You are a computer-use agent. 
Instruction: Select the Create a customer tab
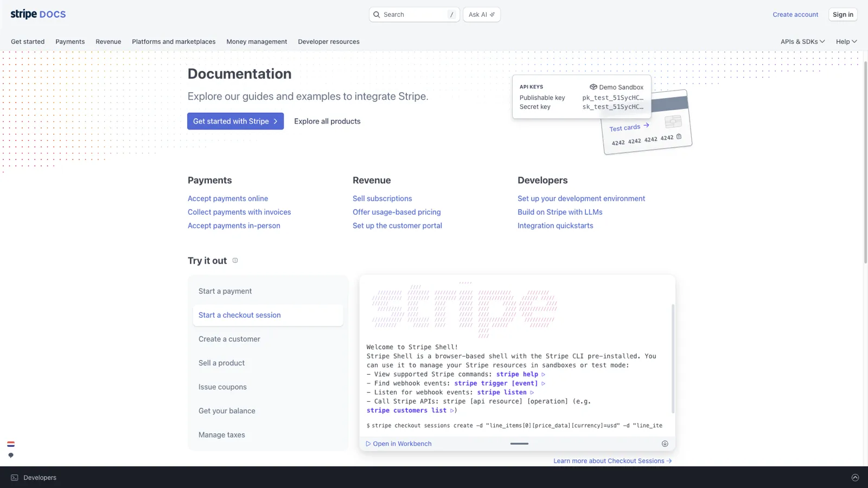(268, 339)
